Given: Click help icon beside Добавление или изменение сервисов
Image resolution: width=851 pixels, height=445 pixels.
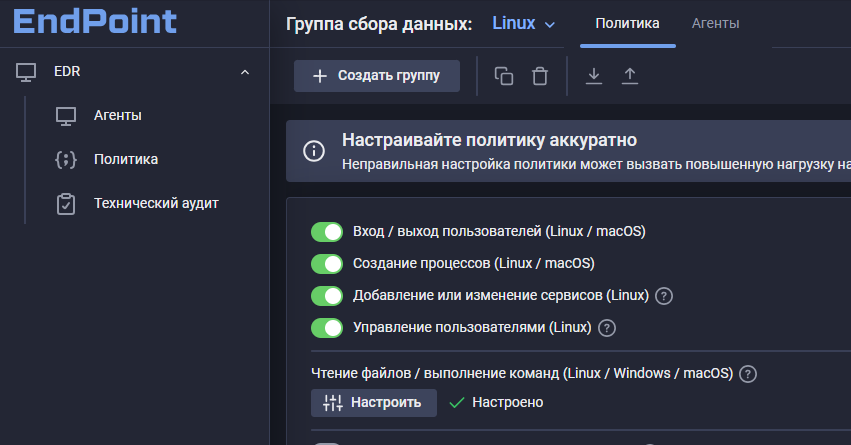Looking at the screenshot, I should [x=663, y=295].
